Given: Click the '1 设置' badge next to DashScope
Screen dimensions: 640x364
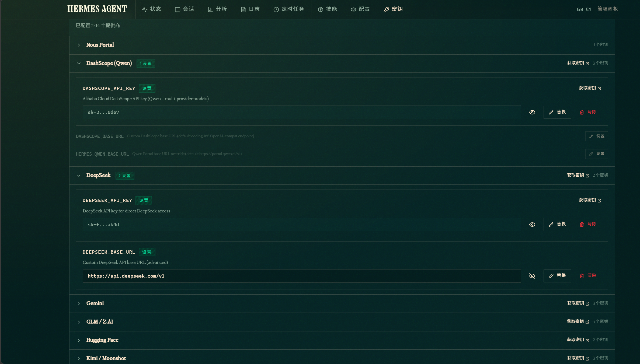Looking at the screenshot, I should [146, 64].
